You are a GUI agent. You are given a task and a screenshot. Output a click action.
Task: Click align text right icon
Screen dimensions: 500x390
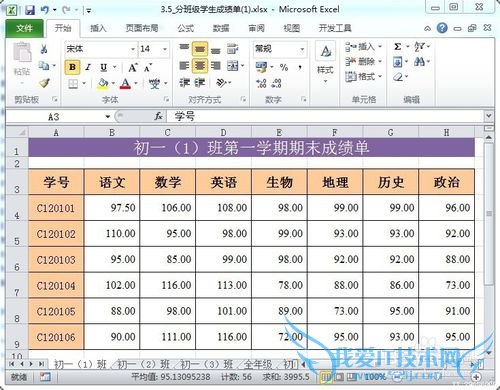pyautogui.click(x=216, y=66)
